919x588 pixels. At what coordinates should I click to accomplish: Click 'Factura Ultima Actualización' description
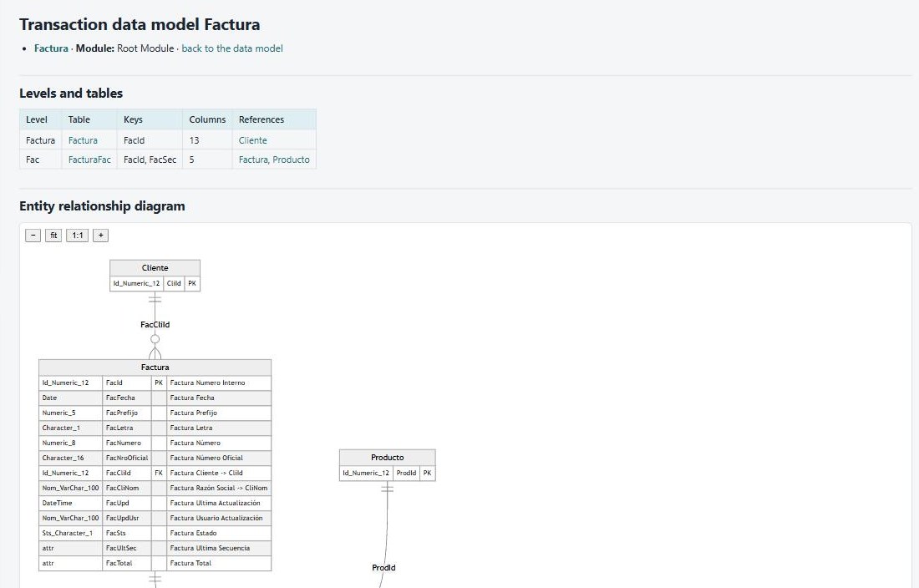[215, 503]
